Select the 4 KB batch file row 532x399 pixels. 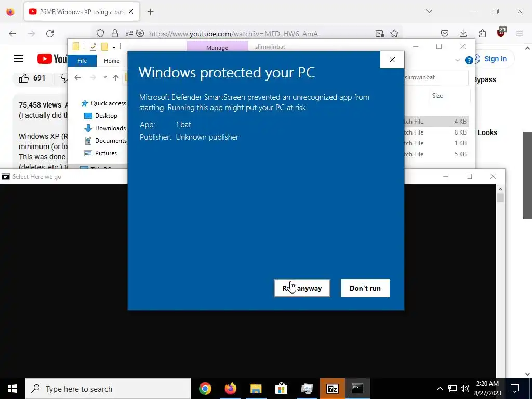tap(436, 122)
